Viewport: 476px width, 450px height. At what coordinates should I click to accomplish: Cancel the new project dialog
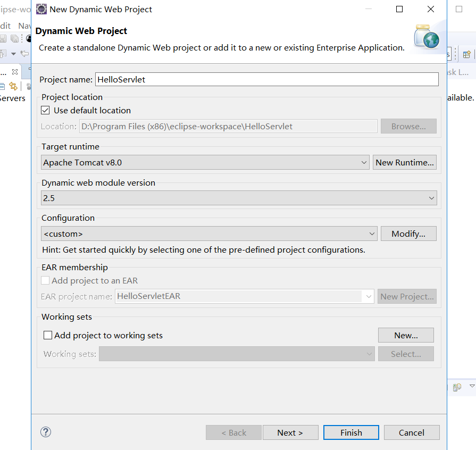412,432
